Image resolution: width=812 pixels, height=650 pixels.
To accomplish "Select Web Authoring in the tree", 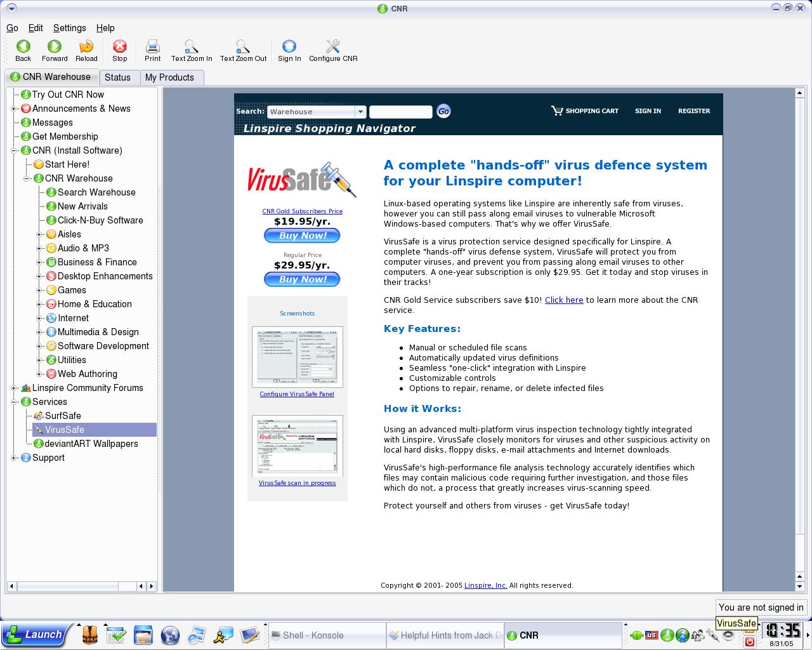I will pyautogui.click(x=88, y=374).
